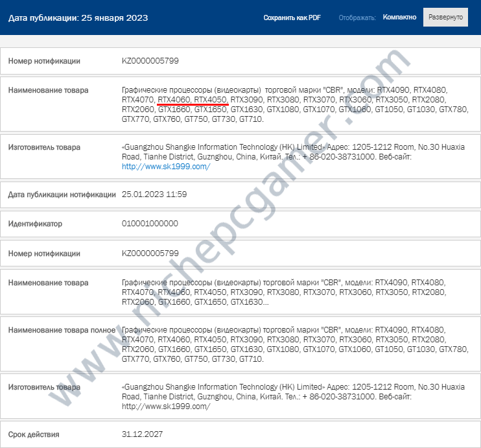The image size is (481, 448).
Task: Click the expiry date 31.12.2027
Action: (142, 434)
